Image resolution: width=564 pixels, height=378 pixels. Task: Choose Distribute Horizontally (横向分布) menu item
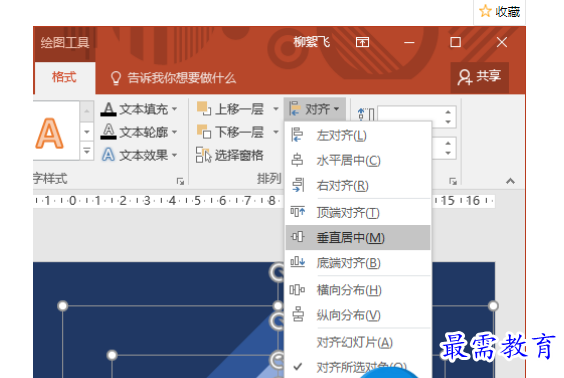coord(358,290)
